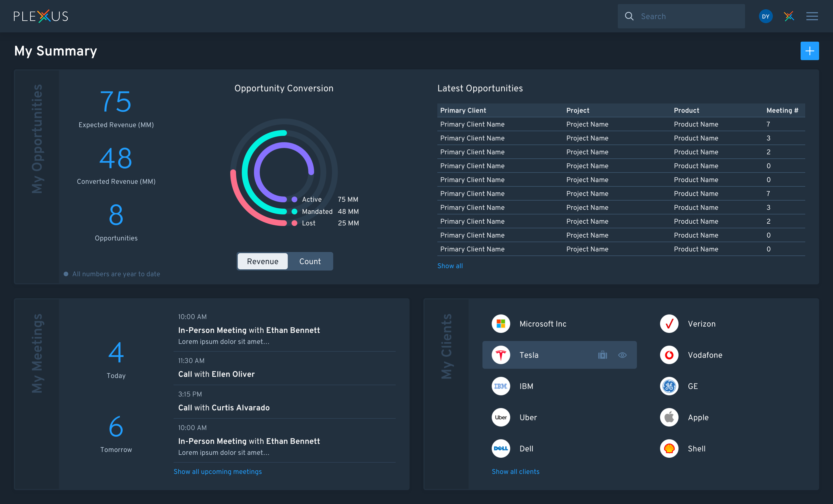Open Show all clients link

(515, 472)
